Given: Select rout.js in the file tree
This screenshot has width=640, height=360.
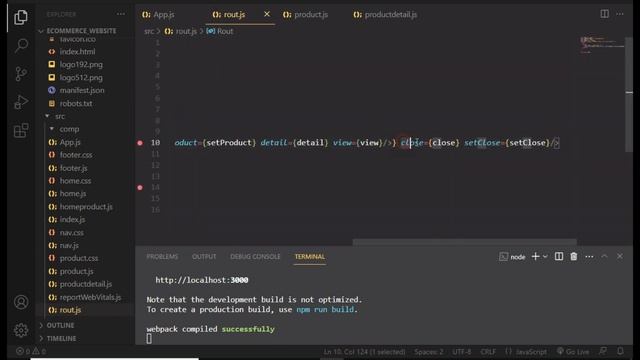Looking at the screenshot, I should (x=70, y=310).
